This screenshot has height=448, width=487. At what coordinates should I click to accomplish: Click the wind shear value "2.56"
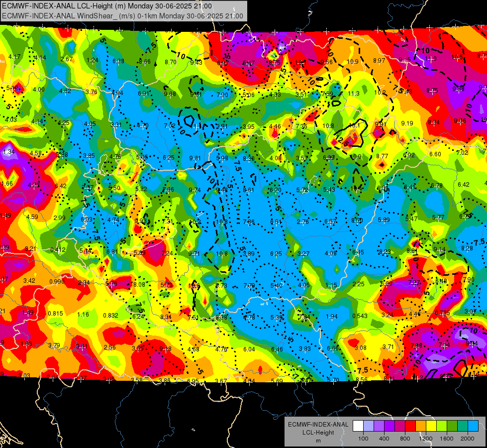pos(109,347)
